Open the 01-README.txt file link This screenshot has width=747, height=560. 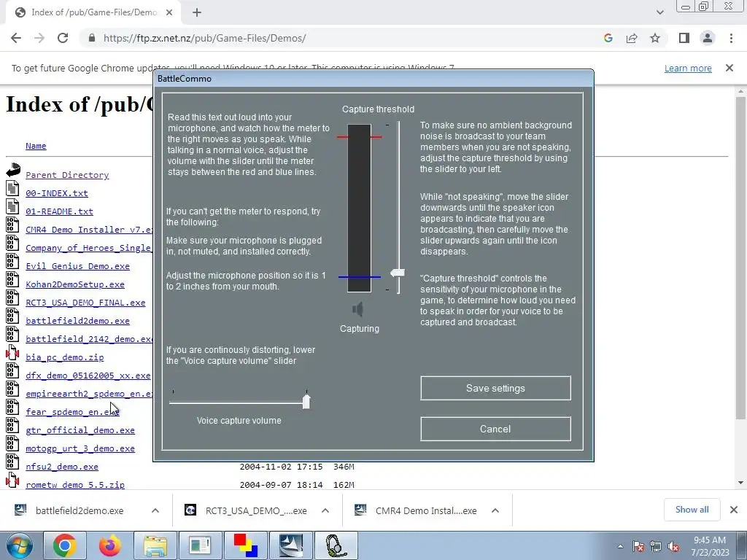click(60, 211)
